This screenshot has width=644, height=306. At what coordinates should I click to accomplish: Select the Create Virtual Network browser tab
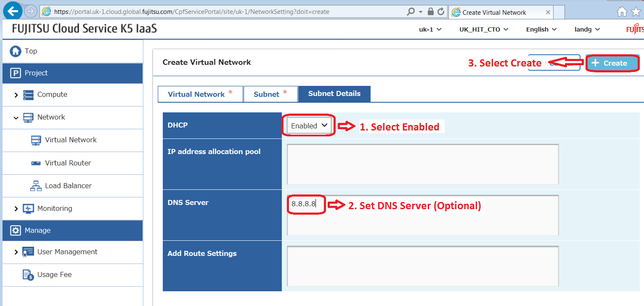pyautogui.click(x=501, y=12)
